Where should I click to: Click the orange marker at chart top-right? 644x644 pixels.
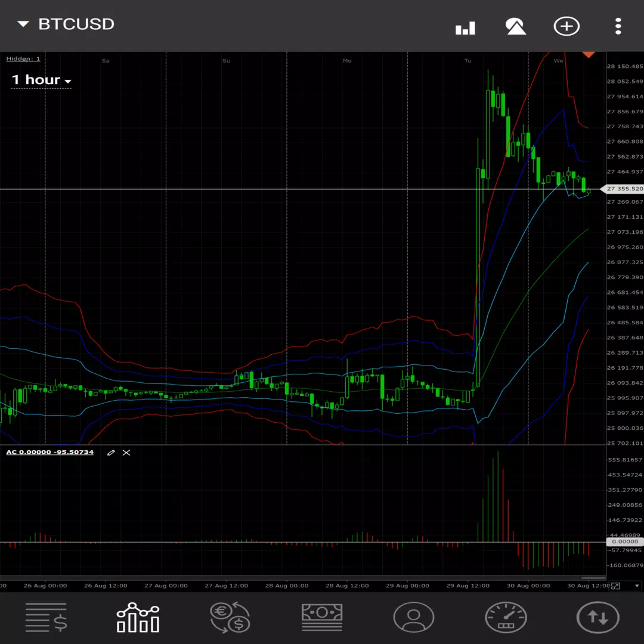(589, 55)
